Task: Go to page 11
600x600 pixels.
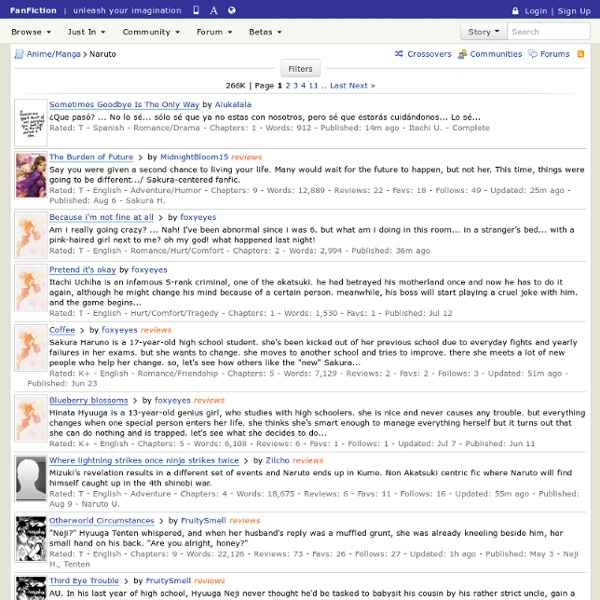Action: click(x=313, y=86)
